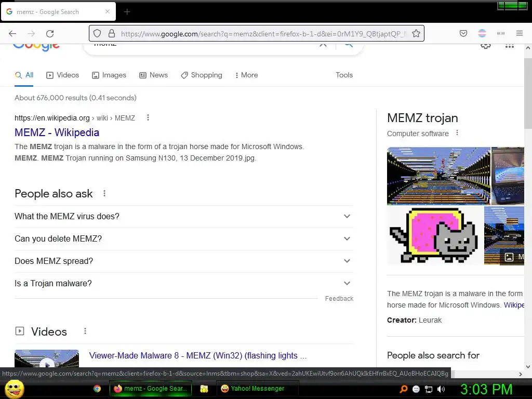The height and width of the screenshot is (399, 532).
Task: Expand "Can you delete MEMZ?" question
Action: (183, 239)
